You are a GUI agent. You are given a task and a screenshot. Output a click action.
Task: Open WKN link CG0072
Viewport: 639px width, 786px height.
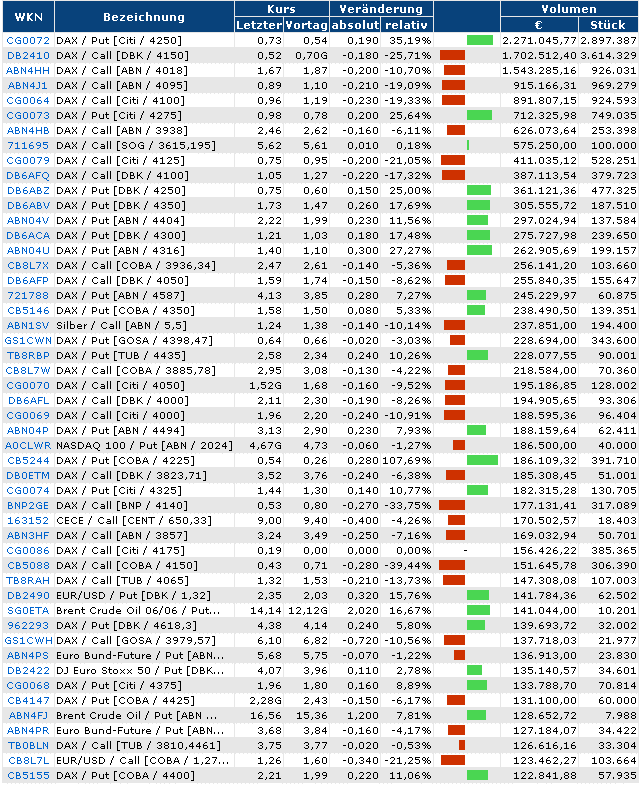pyautogui.click(x=28, y=41)
